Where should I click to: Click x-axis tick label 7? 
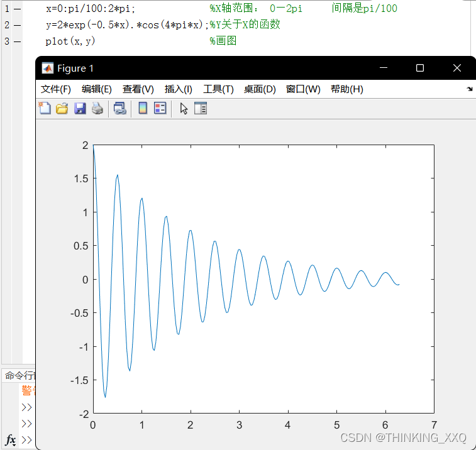pyautogui.click(x=434, y=425)
